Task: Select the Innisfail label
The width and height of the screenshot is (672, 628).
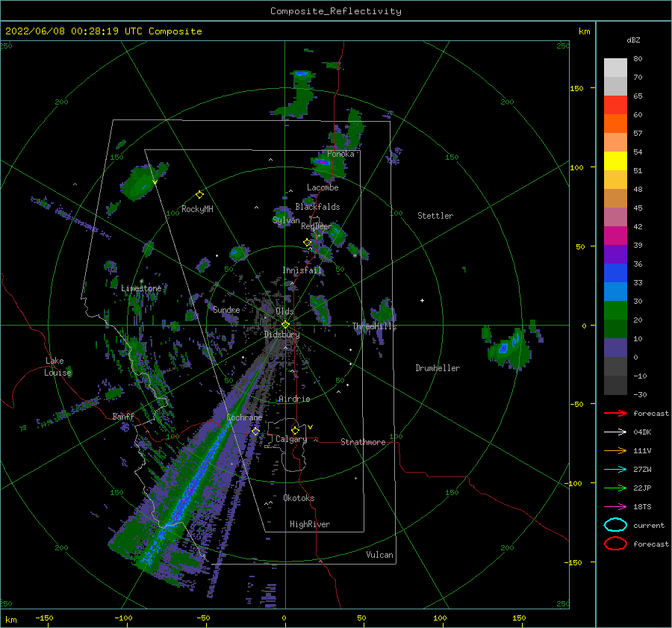Action: [x=302, y=270]
